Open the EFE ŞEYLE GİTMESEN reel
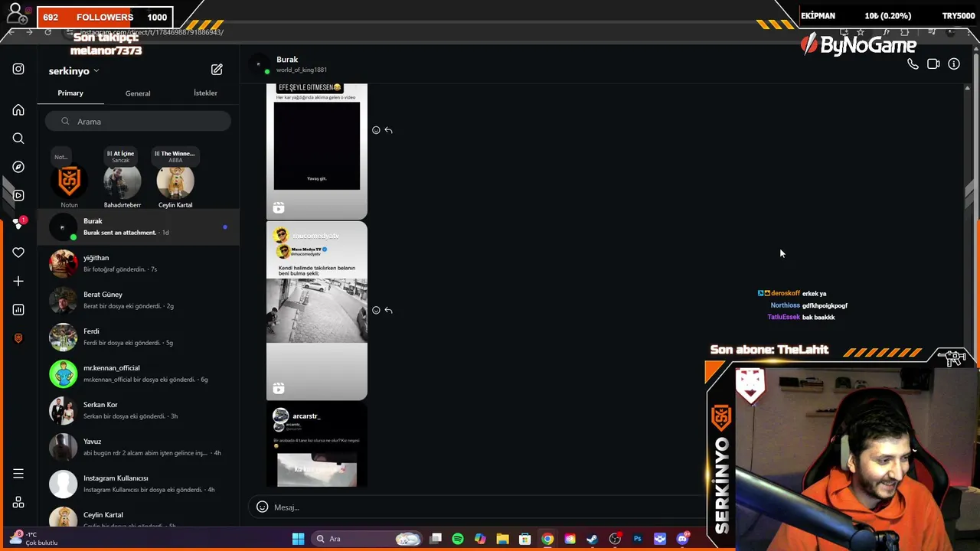The width and height of the screenshot is (980, 551). click(x=317, y=152)
